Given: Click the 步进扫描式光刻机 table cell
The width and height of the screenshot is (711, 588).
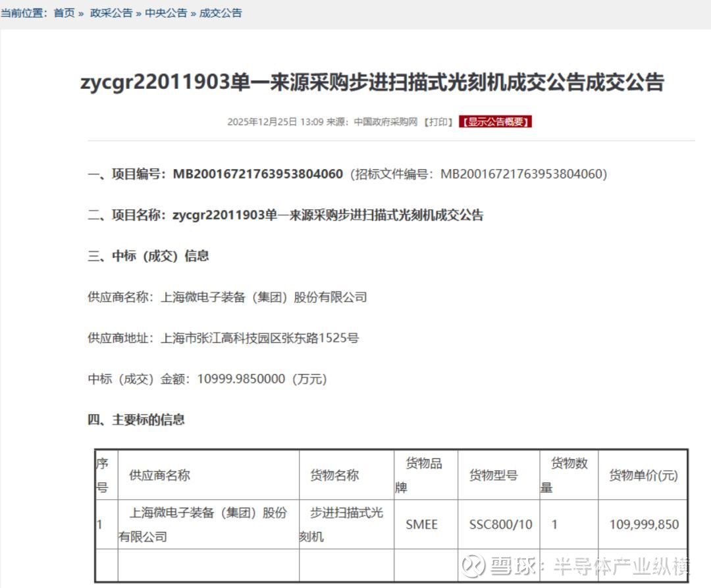Looking at the screenshot, I should point(346,525).
